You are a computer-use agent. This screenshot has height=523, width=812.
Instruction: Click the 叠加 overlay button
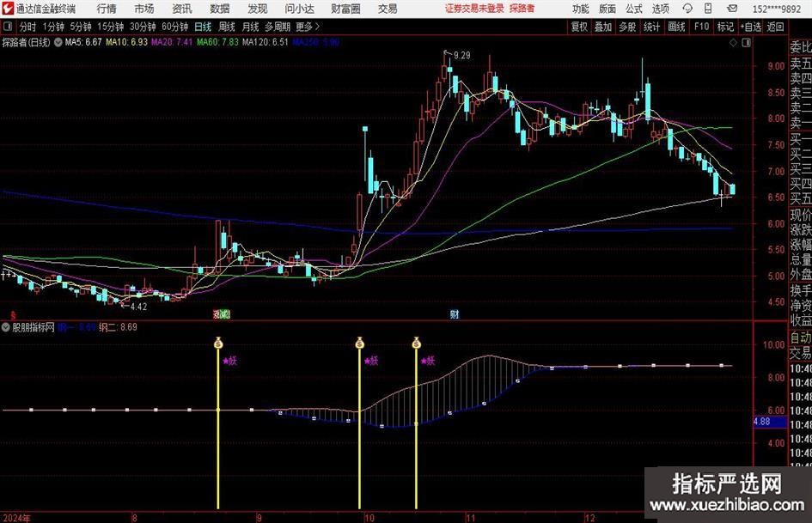(x=603, y=27)
